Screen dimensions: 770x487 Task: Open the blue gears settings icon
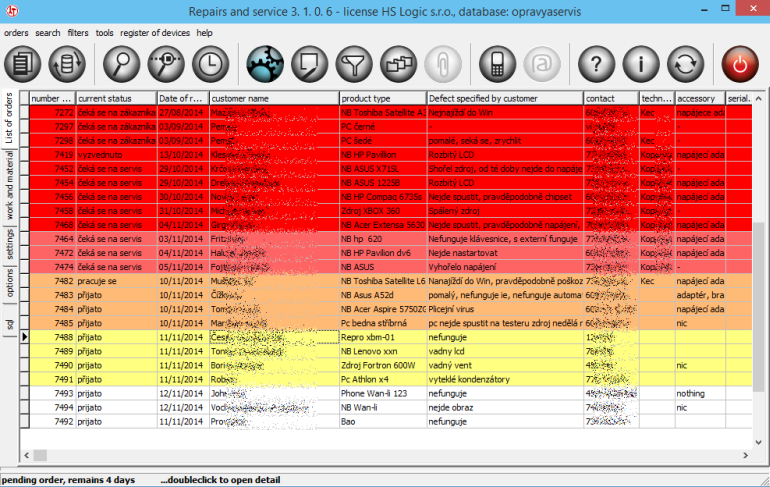click(x=265, y=64)
